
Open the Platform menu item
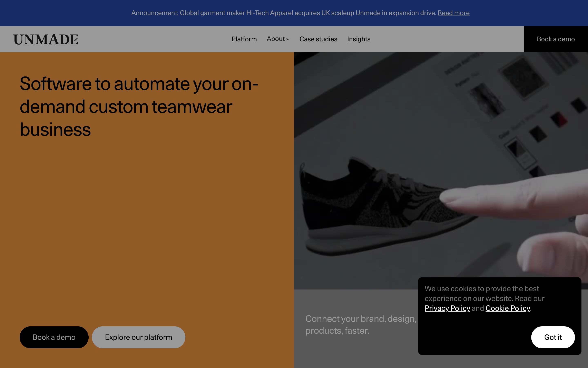click(244, 39)
